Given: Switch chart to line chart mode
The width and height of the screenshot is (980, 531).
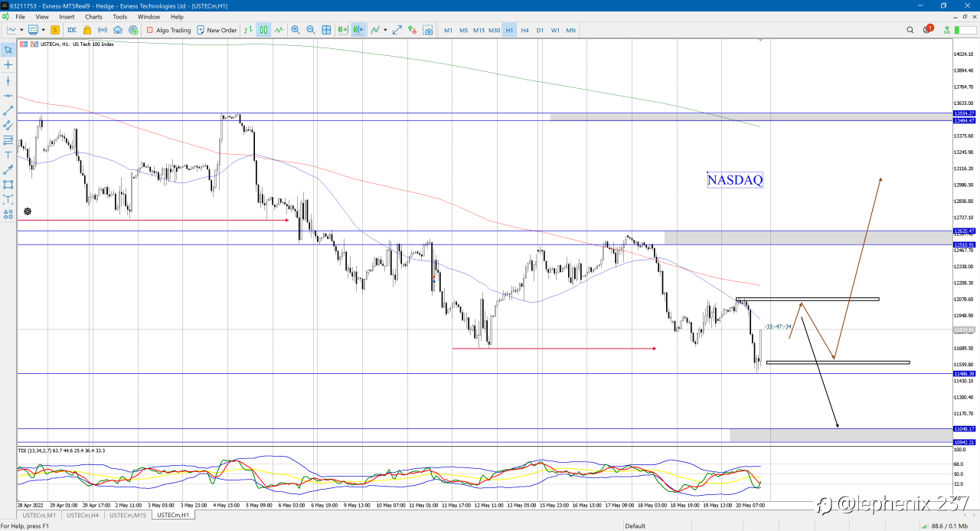Looking at the screenshot, I should tap(279, 30).
